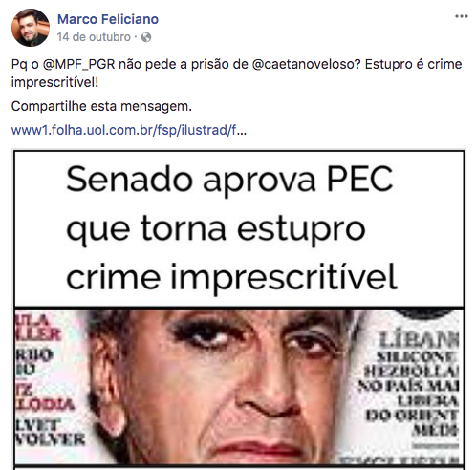Click the public audience globe icon
Screen dimensions: 476x470
tap(146, 37)
